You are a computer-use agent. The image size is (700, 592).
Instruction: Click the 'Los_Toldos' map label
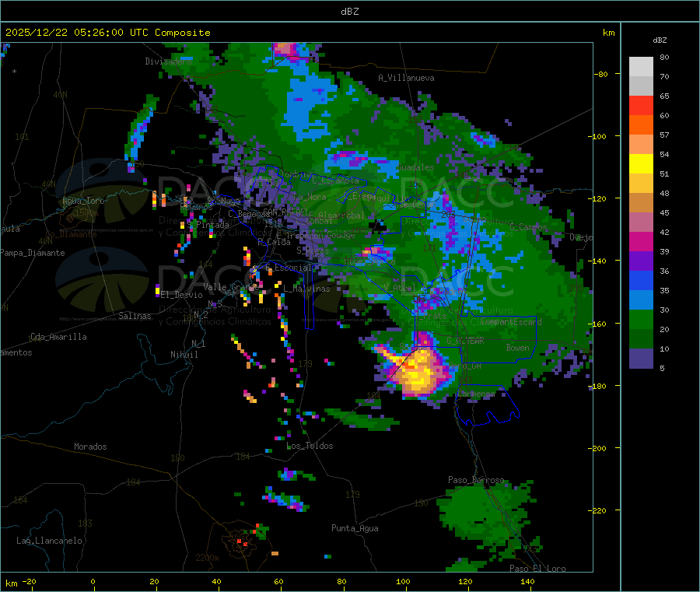coord(310,446)
